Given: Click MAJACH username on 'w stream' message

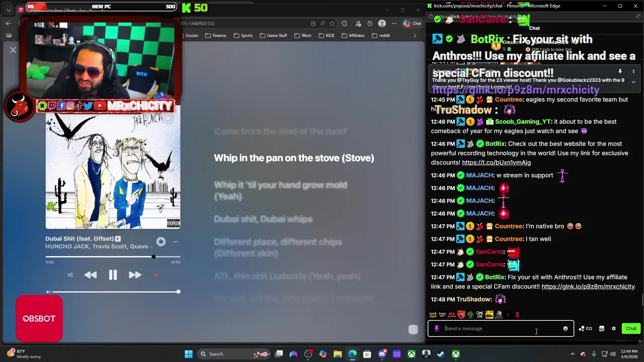Looking at the screenshot, I should click(479, 175).
